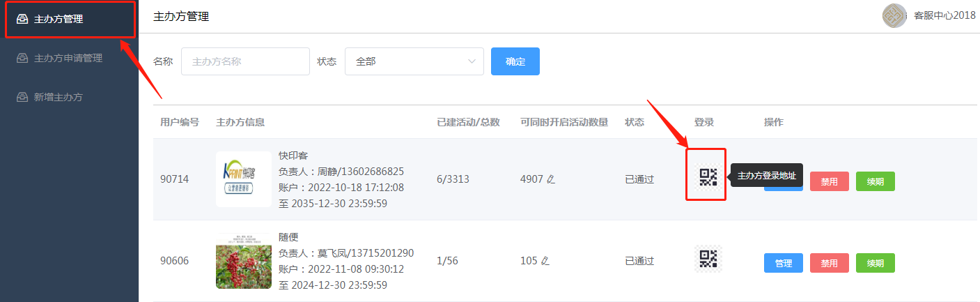Click the 客服中心2018 user avatar
This screenshot has width=980, height=302.
[894, 16]
